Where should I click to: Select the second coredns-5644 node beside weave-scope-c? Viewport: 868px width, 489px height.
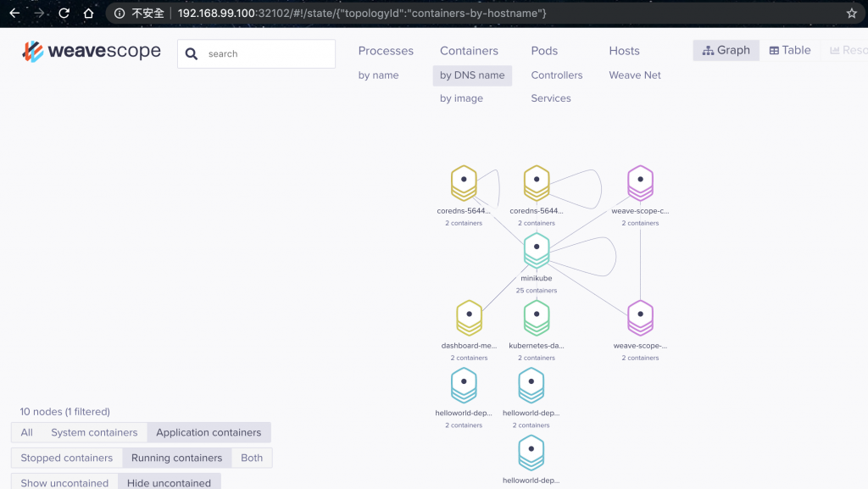(537, 183)
